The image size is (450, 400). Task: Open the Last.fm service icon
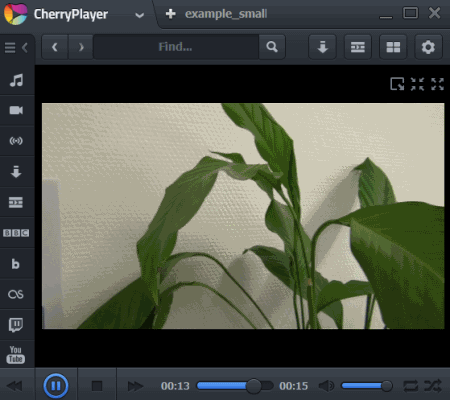[x=16, y=294]
